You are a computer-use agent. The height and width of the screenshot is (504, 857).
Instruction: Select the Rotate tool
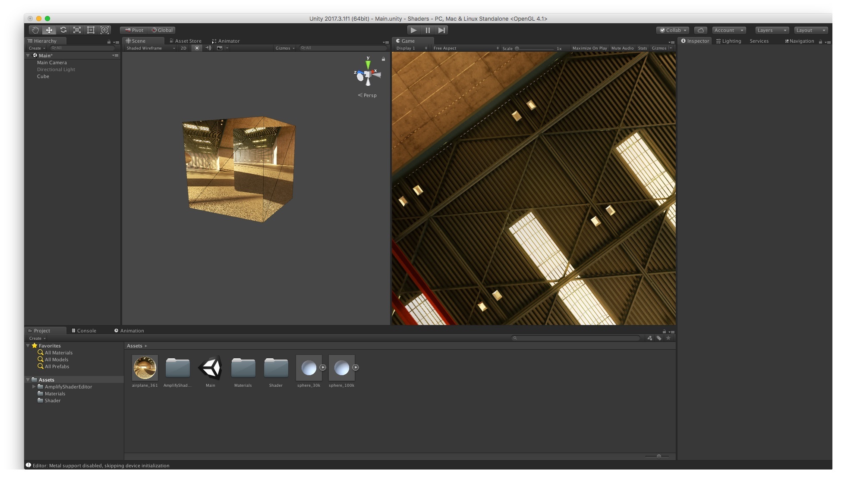[63, 30]
